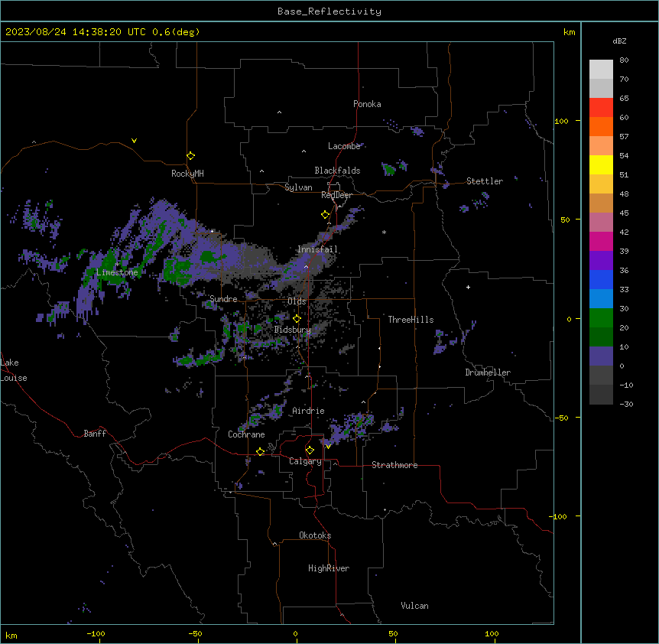The height and width of the screenshot is (644, 659).
Task: Click the 57 value in legend
Action: click(x=624, y=136)
